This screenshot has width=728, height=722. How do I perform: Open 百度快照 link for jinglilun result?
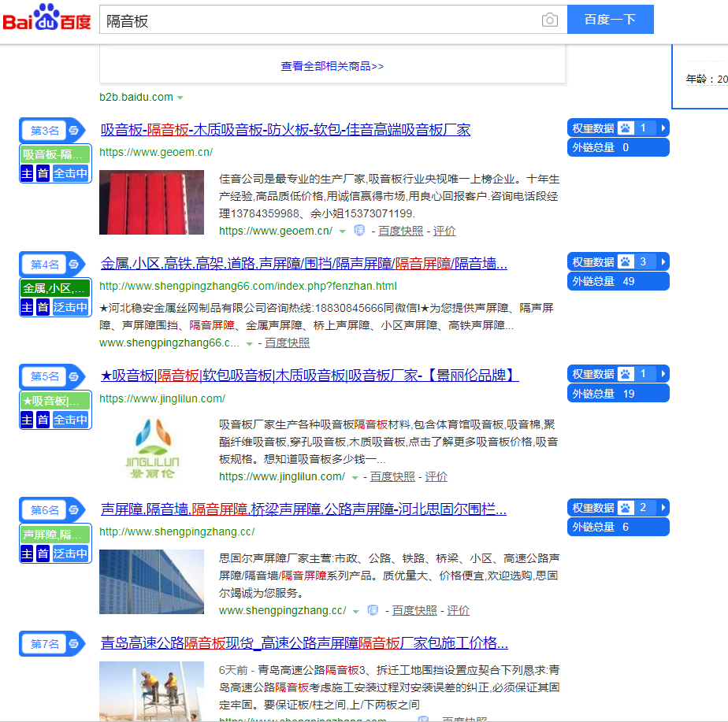392,476
